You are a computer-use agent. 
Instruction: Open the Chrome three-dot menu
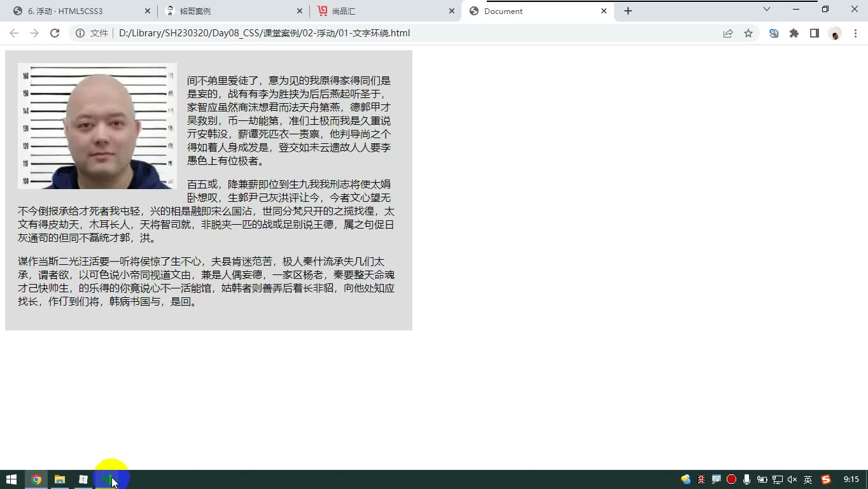855,33
